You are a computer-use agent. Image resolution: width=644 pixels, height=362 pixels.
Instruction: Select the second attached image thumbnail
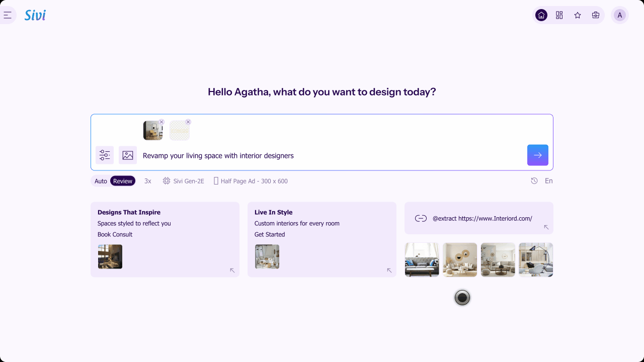click(x=180, y=130)
